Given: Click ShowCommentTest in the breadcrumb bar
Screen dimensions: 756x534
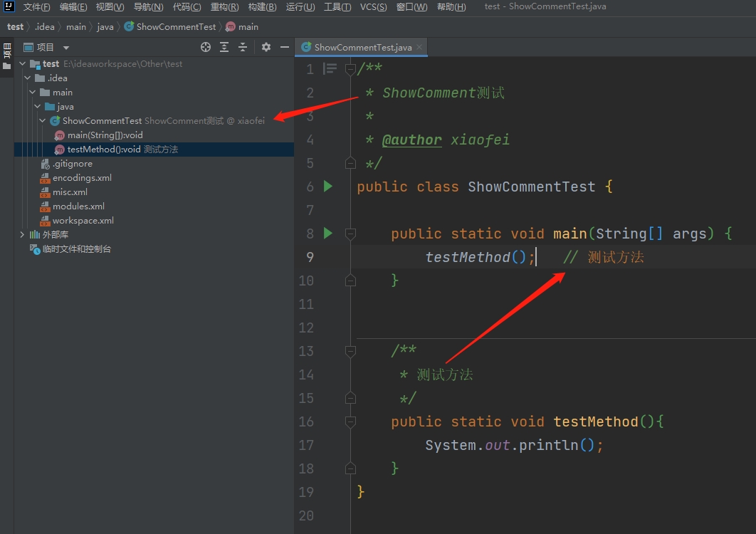Looking at the screenshot, I should (x=175, y=27).
